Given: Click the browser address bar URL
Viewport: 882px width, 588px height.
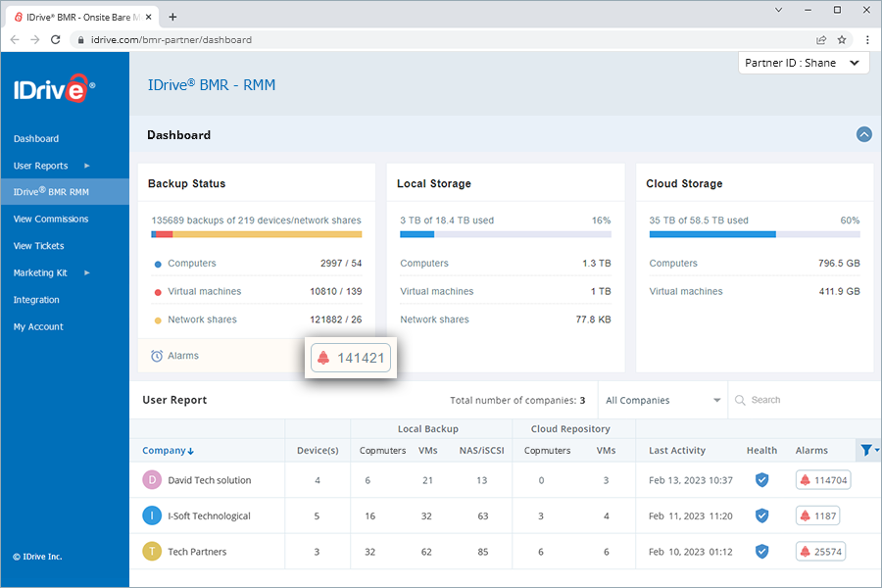Looking at the screenshot, I should click(x=171, y=40).
